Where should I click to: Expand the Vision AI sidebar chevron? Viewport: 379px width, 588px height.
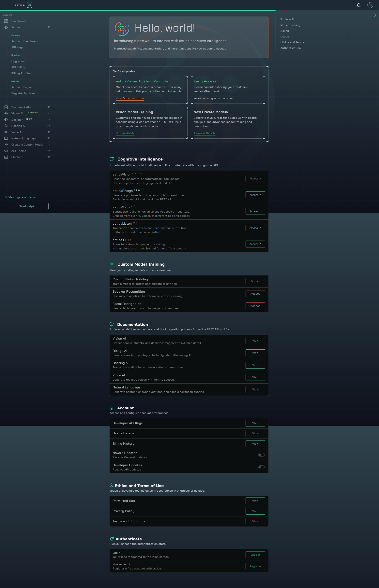49,113
